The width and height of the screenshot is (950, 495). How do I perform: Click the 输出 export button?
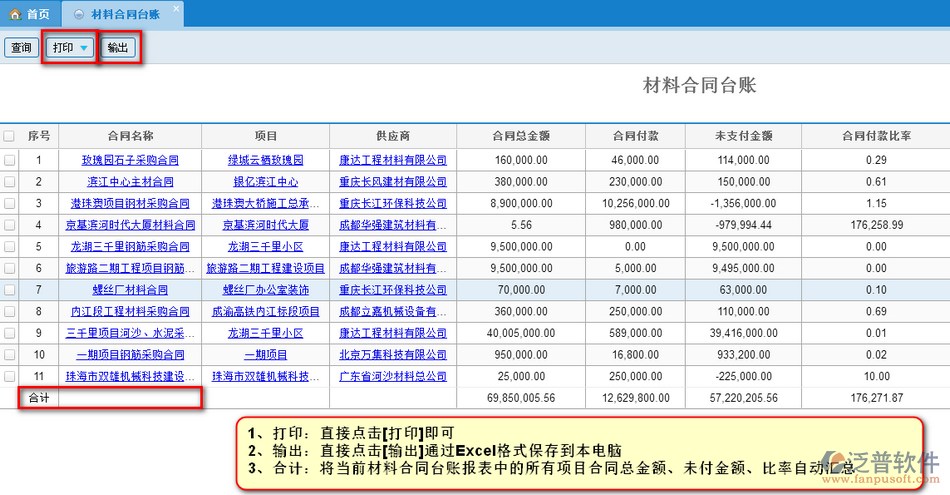[x=119, y=48]
